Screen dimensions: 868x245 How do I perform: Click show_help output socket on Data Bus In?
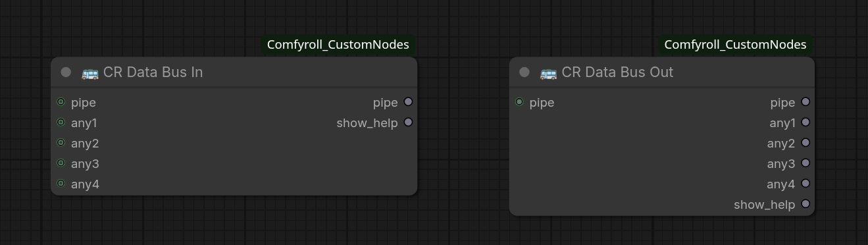[409, 122]
